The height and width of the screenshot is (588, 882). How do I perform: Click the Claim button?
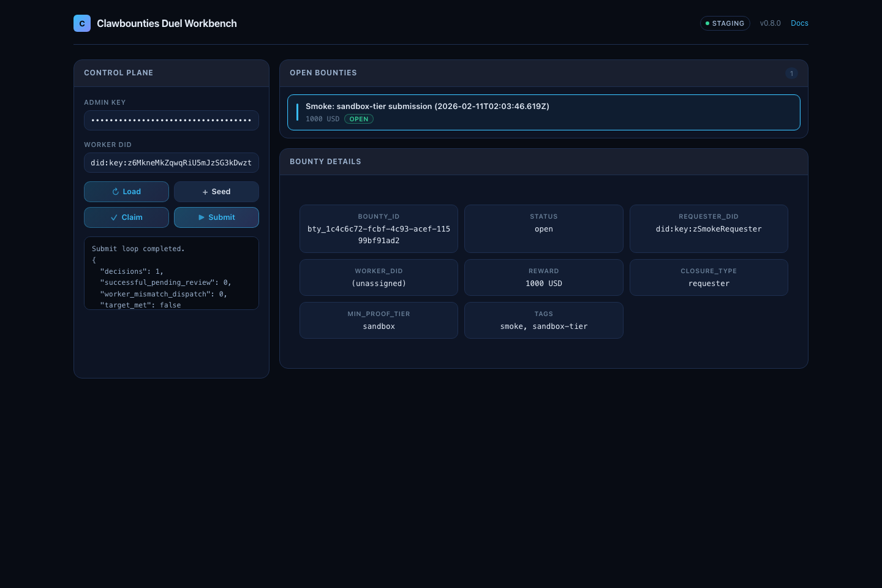(126, 217)
